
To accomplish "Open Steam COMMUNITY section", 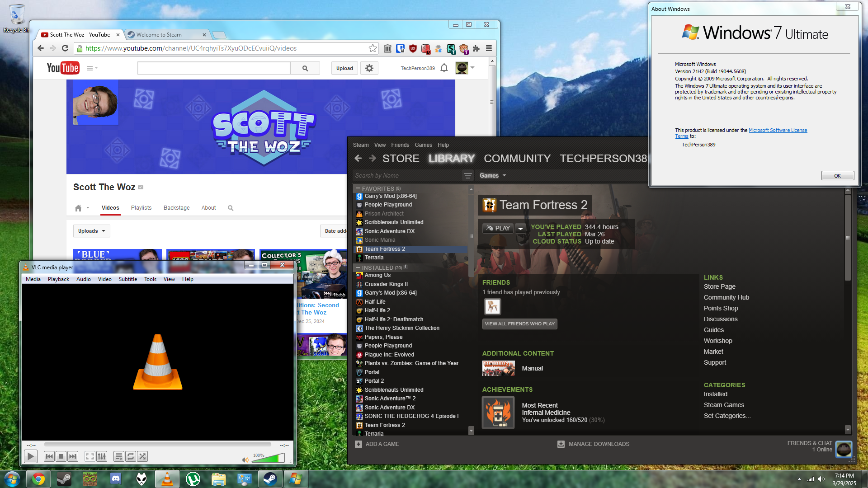I will tap(517, 159).
